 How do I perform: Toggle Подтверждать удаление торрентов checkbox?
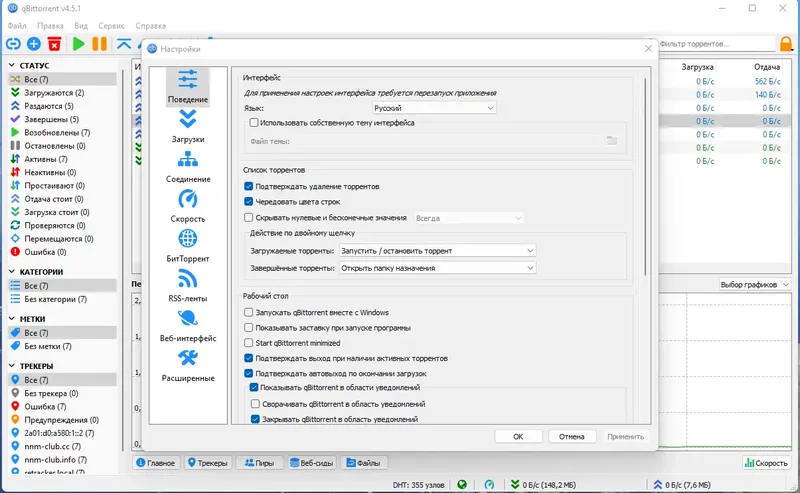[x=248, y=186]
